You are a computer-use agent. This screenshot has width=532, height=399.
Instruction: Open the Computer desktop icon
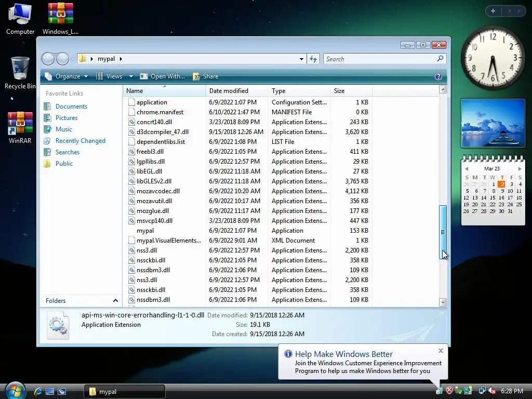click(x=20, y=19)
